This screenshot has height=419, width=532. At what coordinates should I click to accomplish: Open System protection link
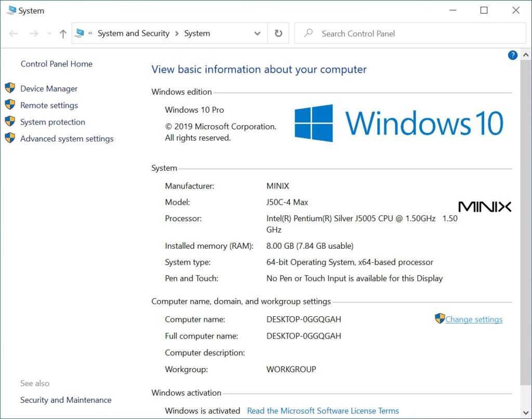click(52, 122)
